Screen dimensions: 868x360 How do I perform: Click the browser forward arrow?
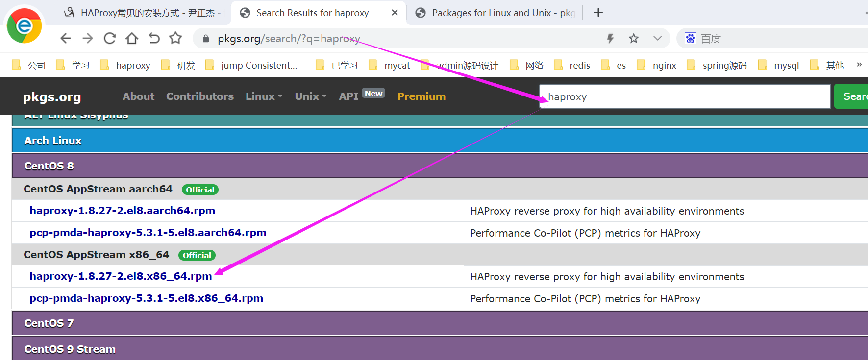click(88, 38)
